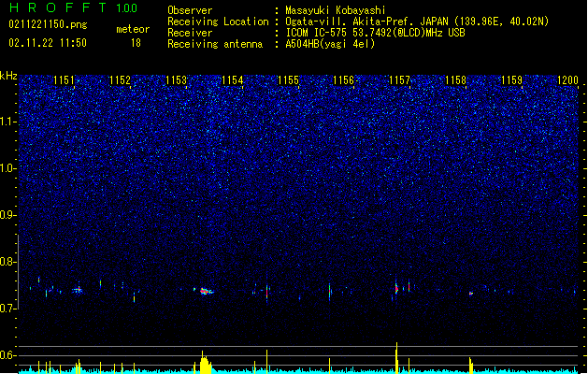Click the 0.9 kHz axis tick label
Image resolution: width=588 pixels, height=374 pixels.
7,215
